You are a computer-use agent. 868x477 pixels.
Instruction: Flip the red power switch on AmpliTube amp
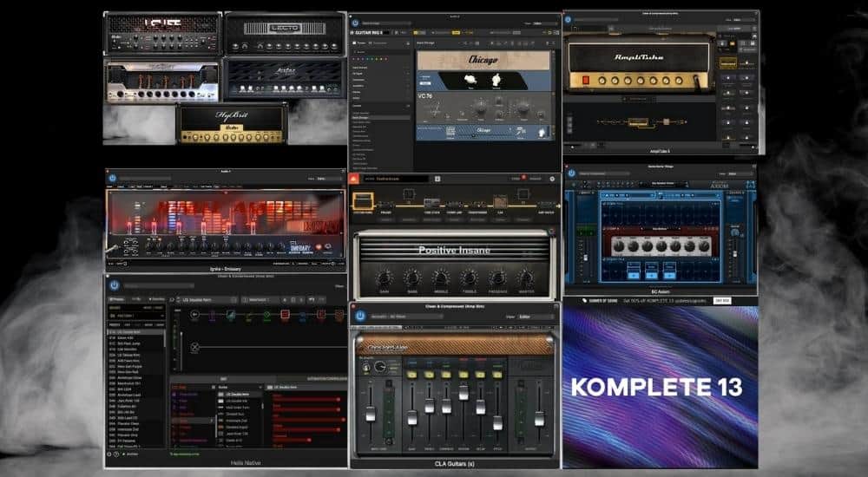pos(586,81)
